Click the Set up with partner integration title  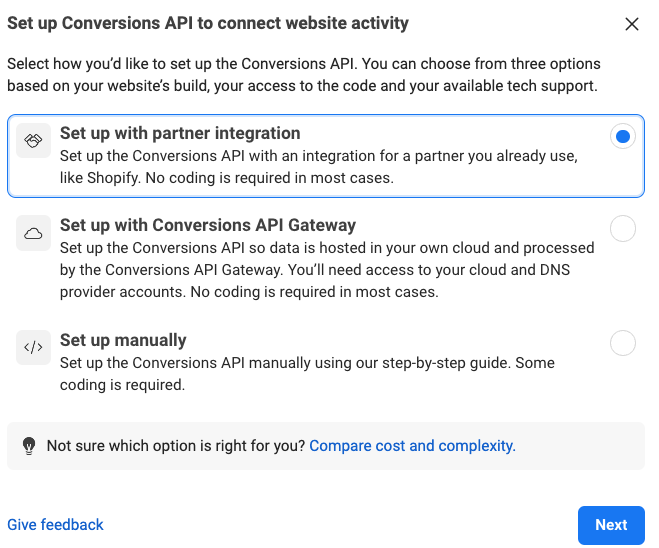click(x=180, y=133)
